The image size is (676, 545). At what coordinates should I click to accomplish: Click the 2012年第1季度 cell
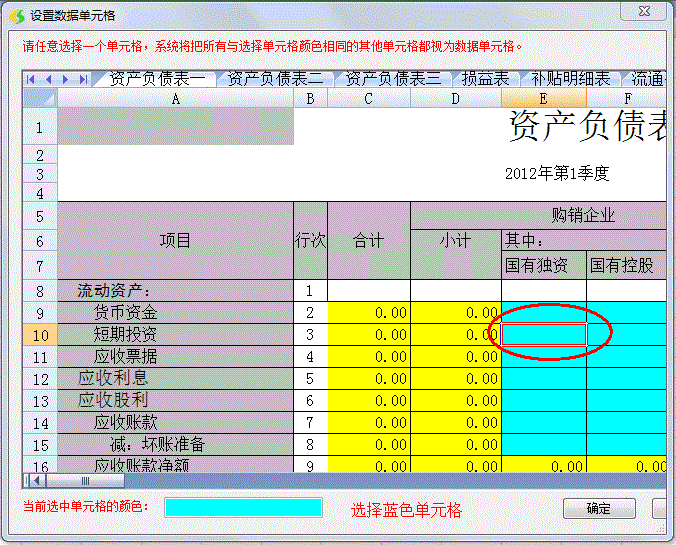[x=557, y=174]
